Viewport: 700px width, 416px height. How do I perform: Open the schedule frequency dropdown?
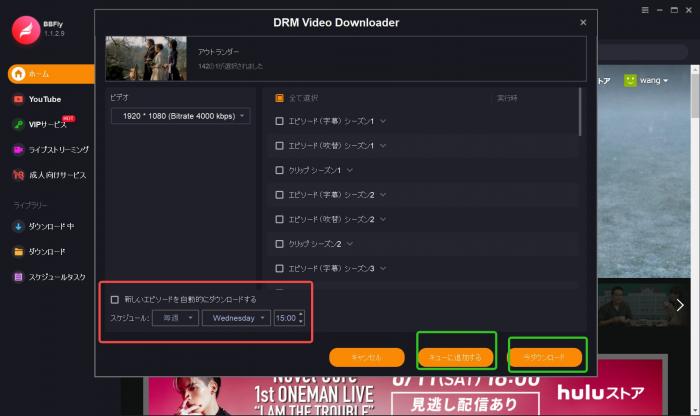coord(175,318)
